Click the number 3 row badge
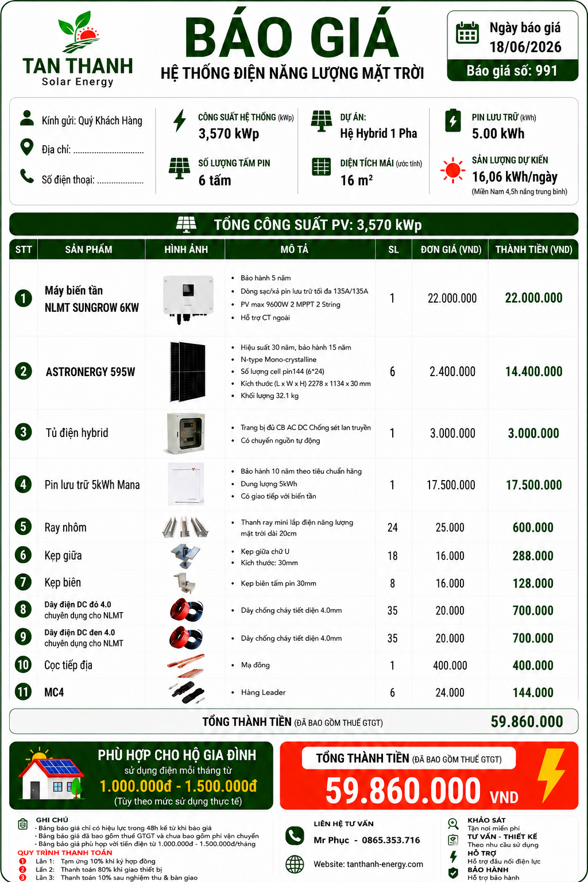 [23, 432]
